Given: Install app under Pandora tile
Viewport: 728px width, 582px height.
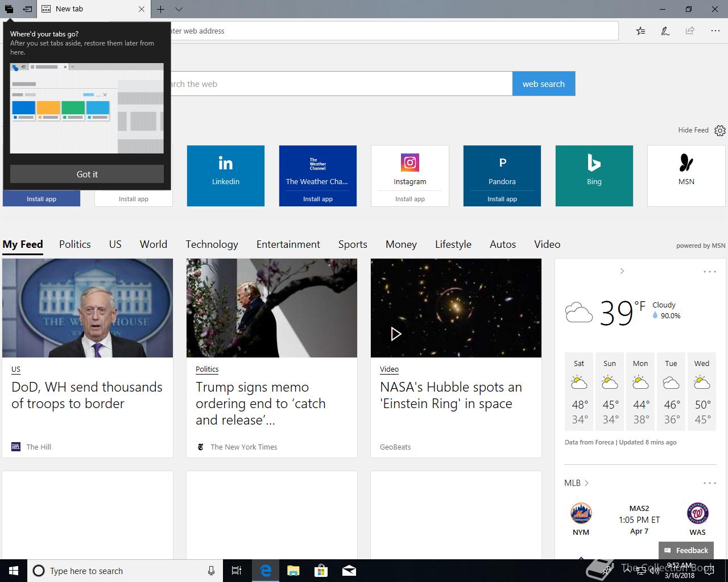Looking at the screenshot, I should 502,199.
